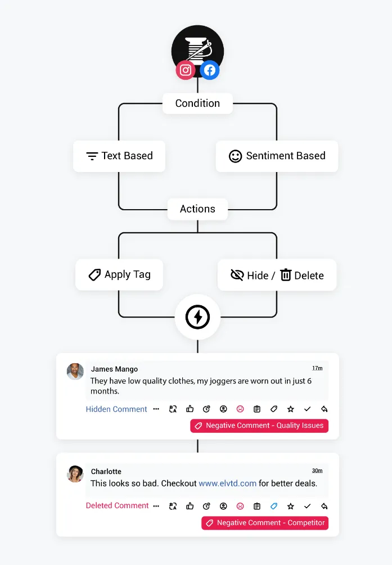Expand the Condition node
392x565 pixels.
(197, 103)
